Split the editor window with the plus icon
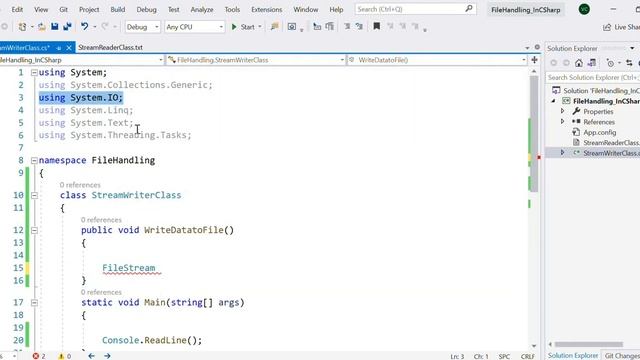640x360 pixels. coord(534,60)
